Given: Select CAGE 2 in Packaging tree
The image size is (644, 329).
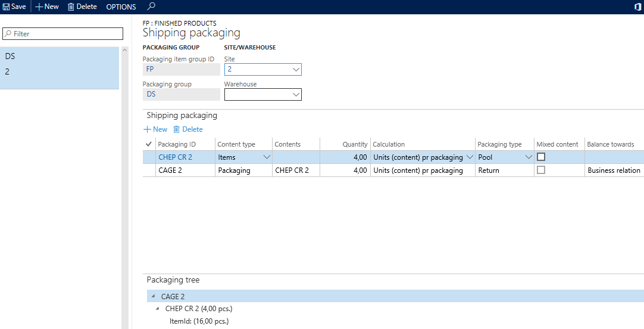Looking at the screenshot, I should click(173, 296).
